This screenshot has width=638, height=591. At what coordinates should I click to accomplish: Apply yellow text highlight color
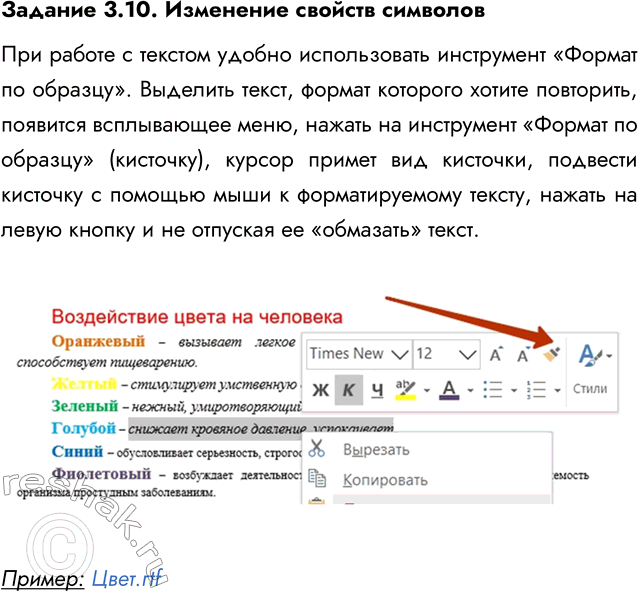pos(405,388)
